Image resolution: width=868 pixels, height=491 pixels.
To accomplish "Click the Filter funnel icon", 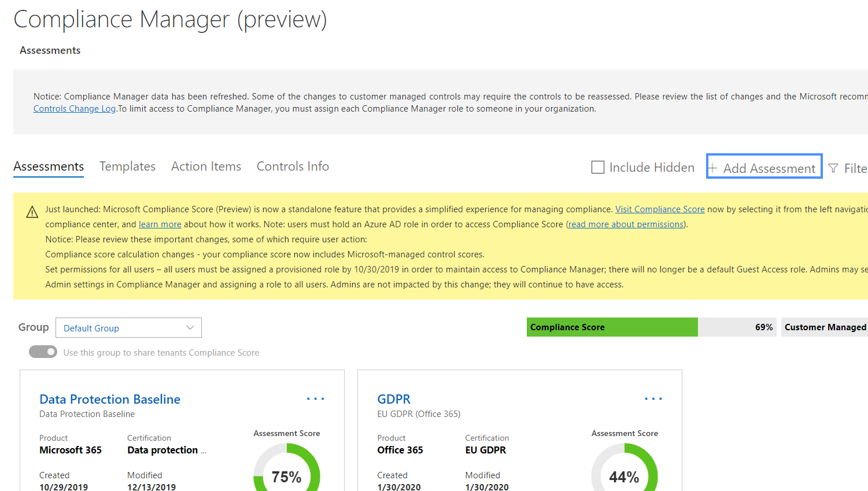I will coord(833,168).
